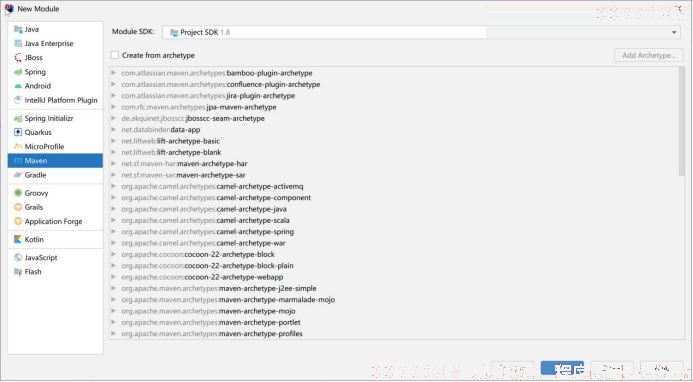Expand confluence-plugin-archetype node
The width and height of the screenshot is (693, 382).
[114, 84]
